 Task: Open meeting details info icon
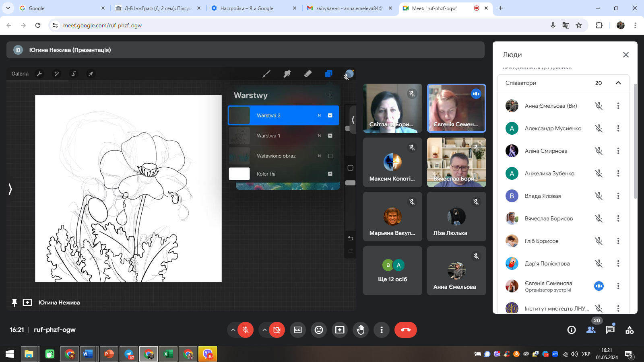[x=572, y=330]
